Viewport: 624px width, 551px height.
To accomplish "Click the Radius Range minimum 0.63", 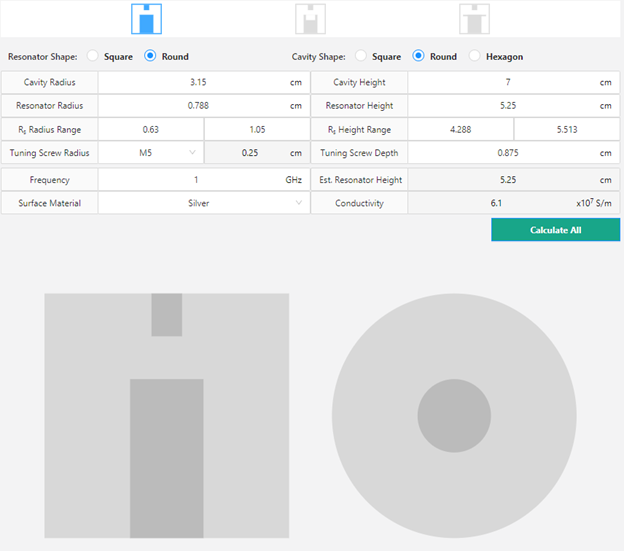I will point(151,129).
